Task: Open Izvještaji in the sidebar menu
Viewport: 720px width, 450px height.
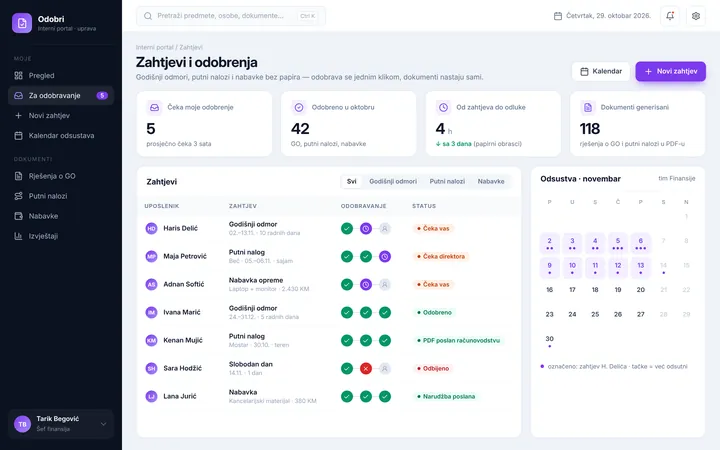Action: [61, 236]
